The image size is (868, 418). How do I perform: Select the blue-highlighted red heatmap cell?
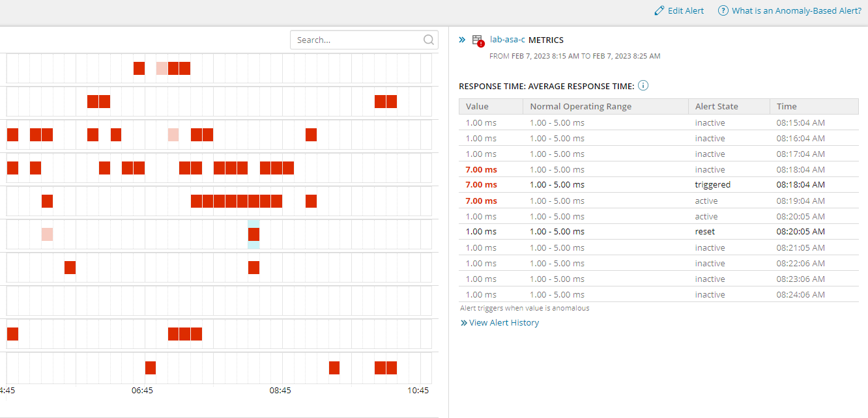pyautogui.click(x=253, y=234)
